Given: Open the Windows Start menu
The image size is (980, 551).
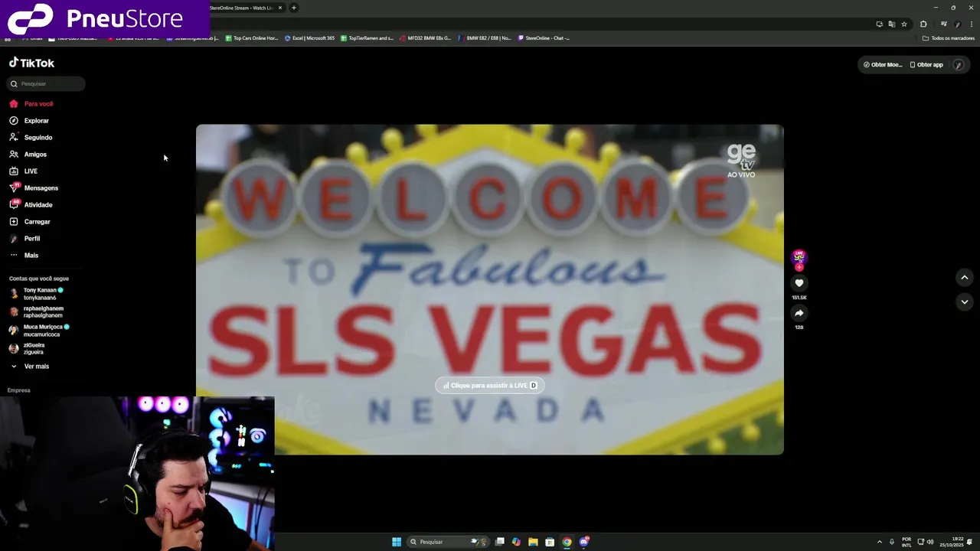Looking at the screenshot, I should tap(397, 542).
